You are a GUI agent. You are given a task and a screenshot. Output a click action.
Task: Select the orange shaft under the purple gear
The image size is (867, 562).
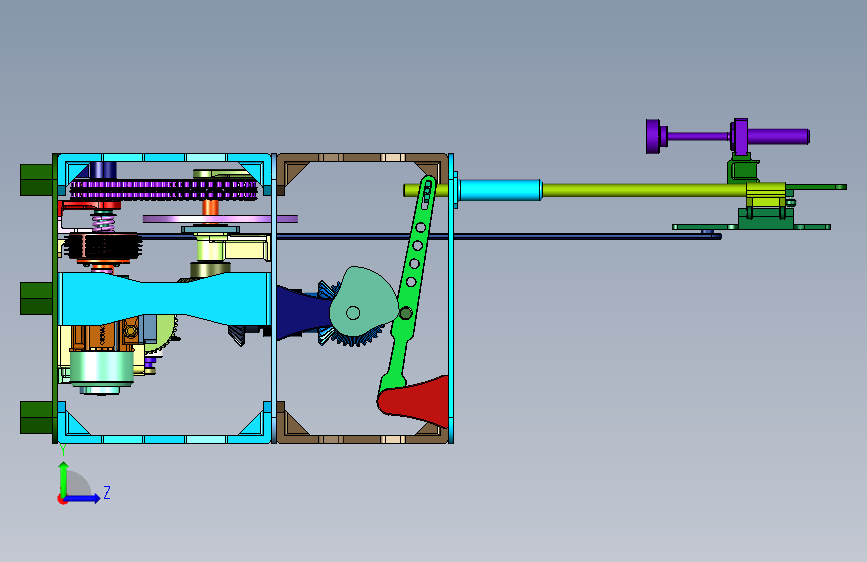point(211,207)
